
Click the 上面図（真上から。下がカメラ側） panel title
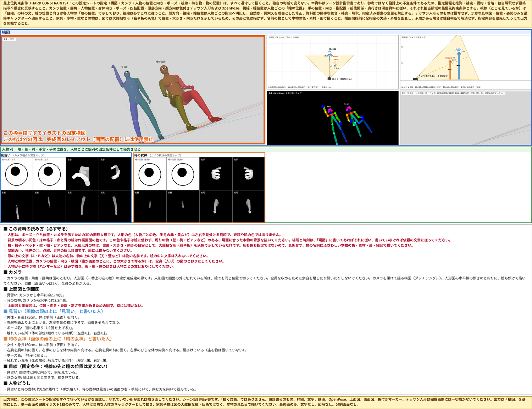(x=283, y=37)
